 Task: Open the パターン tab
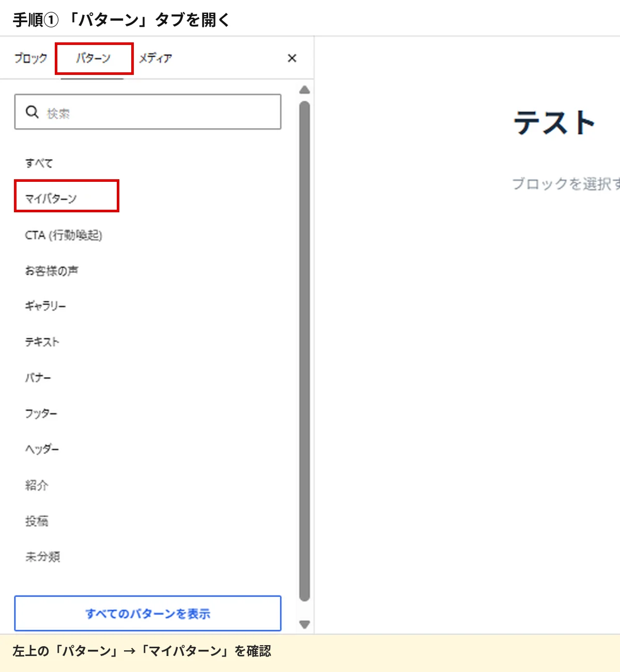tap(94, 58)
